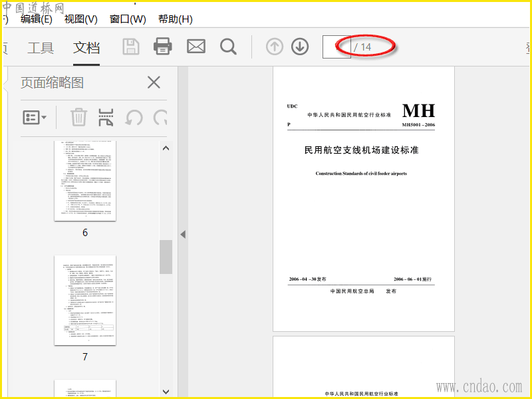The width and height of the screenshot is (532, 399).
Task: Click the 2006-04-30发布 date text
Action: point(307,279)
